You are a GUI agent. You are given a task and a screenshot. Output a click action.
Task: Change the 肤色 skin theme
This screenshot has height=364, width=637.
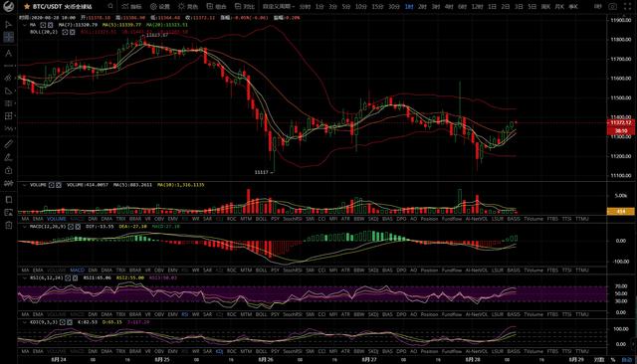point(188,7)
